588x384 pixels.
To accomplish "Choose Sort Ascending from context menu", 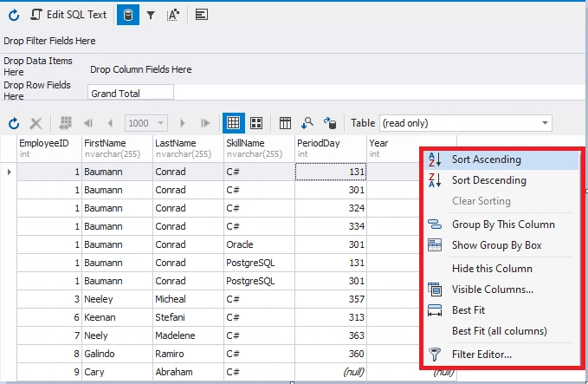I will (x=501, y=159).
